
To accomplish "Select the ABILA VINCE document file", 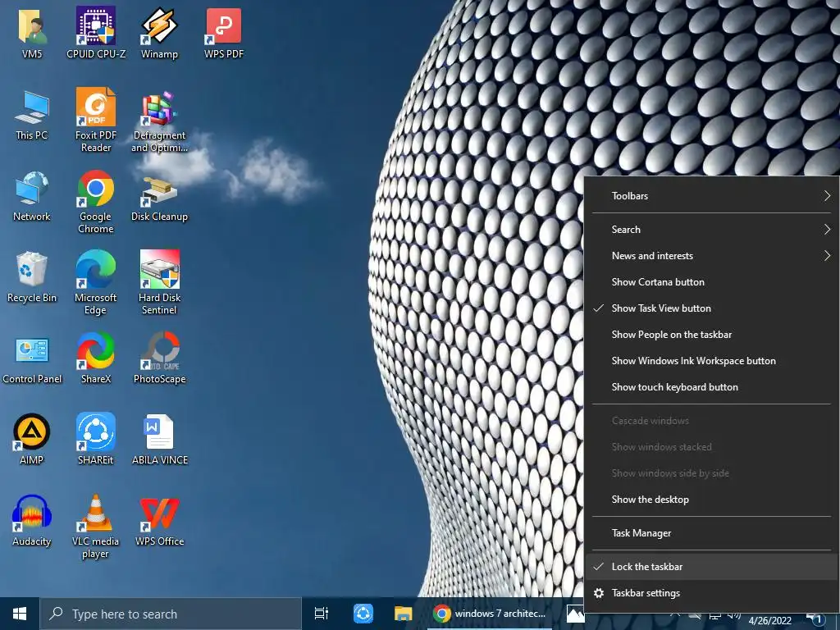I will 160,440.
